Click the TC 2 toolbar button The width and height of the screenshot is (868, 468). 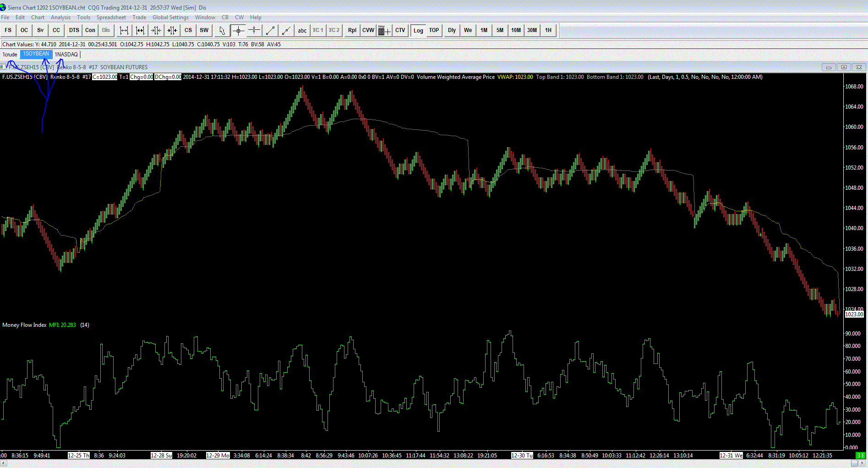point(334,30)
